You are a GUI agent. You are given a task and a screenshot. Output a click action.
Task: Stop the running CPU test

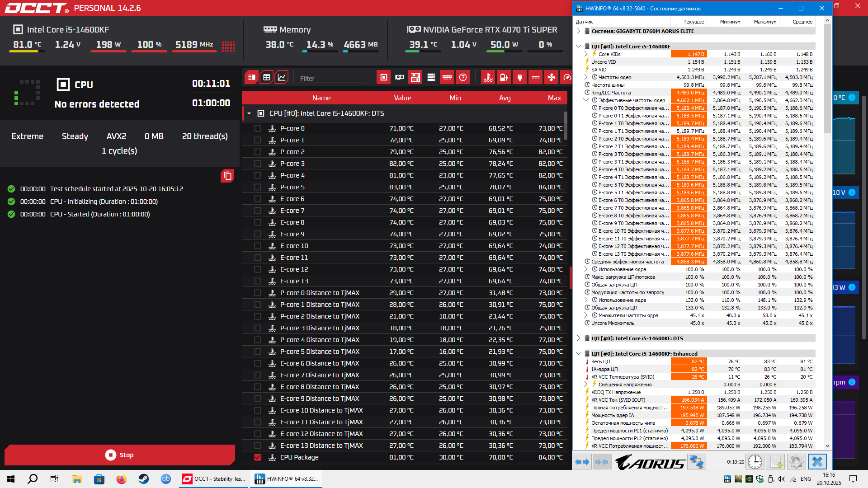point(119,455)
